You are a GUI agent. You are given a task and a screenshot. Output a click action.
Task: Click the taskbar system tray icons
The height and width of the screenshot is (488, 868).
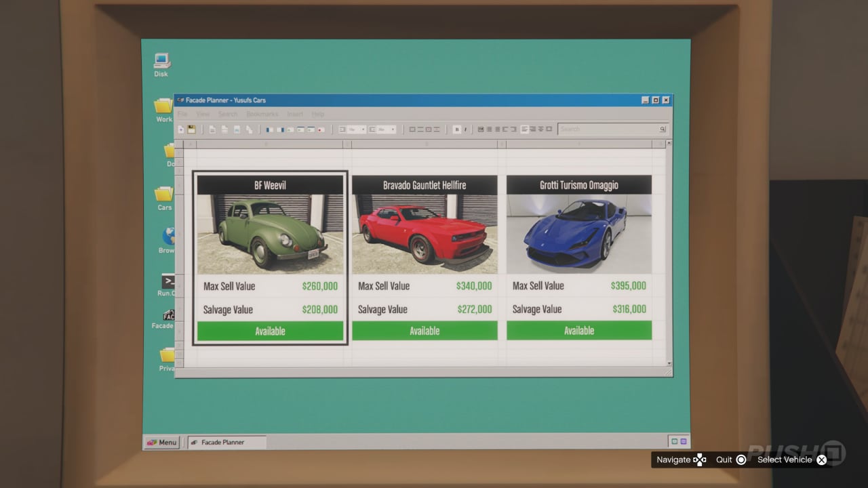(x=679, y=442)
